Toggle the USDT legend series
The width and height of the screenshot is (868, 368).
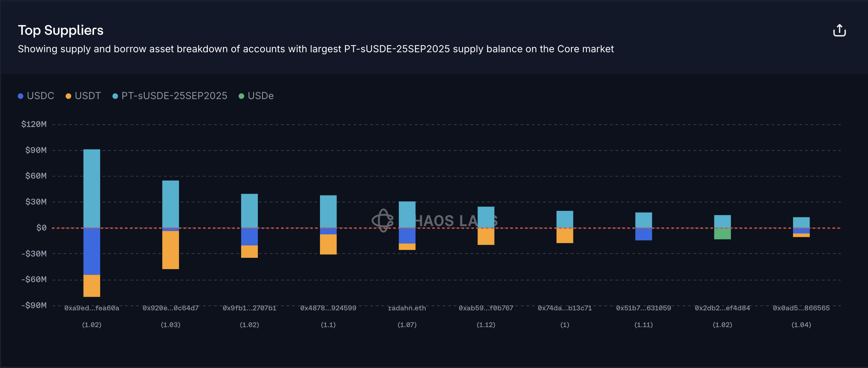83,96
